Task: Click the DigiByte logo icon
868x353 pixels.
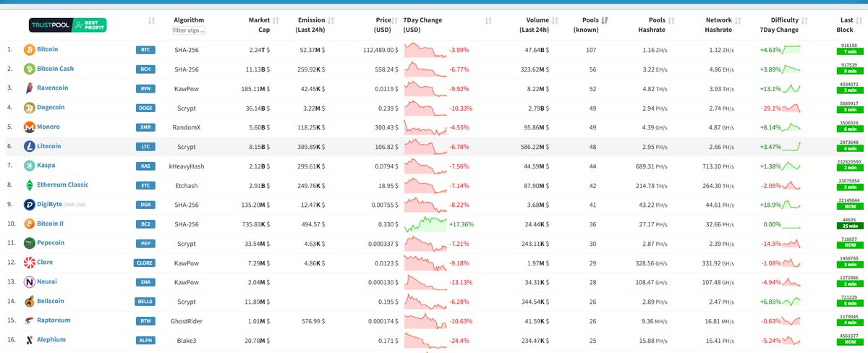Action: point(30,205)
